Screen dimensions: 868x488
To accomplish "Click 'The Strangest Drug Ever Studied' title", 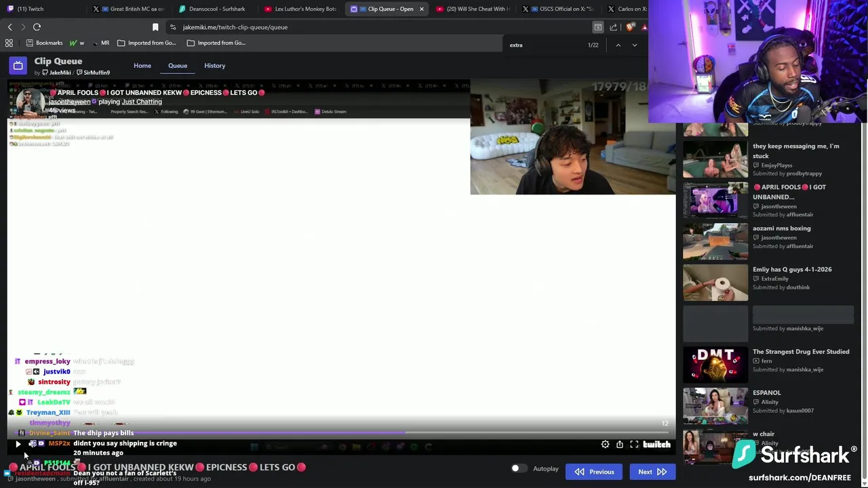I will pos(801,352).
